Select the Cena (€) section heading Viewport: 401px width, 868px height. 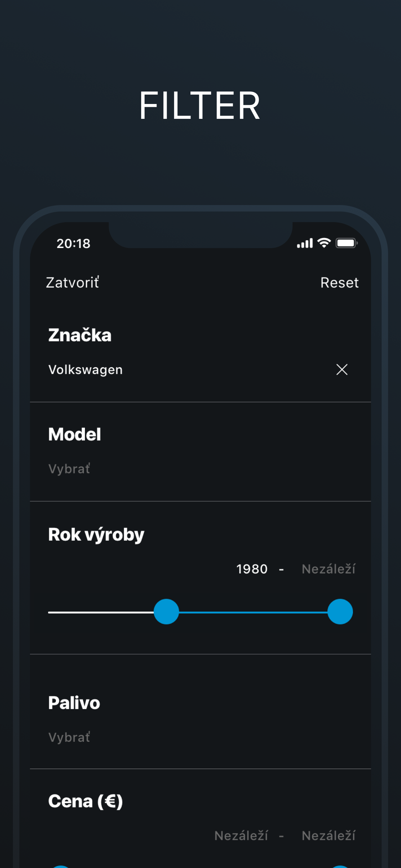85,801
